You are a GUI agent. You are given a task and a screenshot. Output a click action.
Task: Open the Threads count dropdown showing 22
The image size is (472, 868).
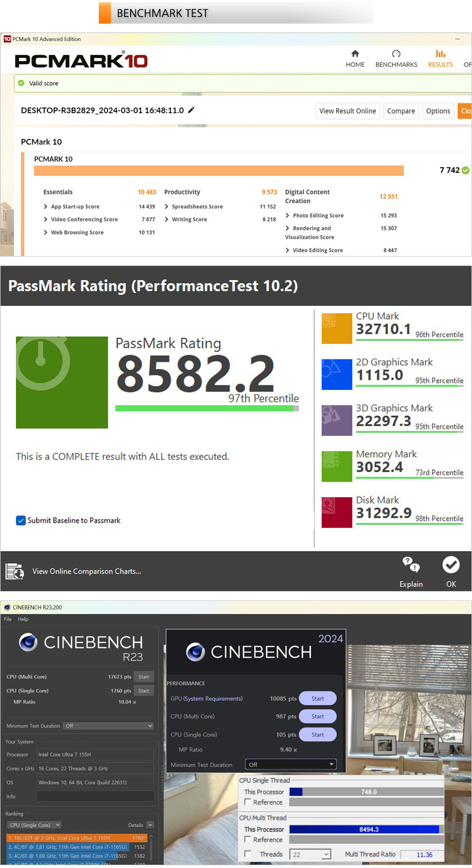coord(311,854)
